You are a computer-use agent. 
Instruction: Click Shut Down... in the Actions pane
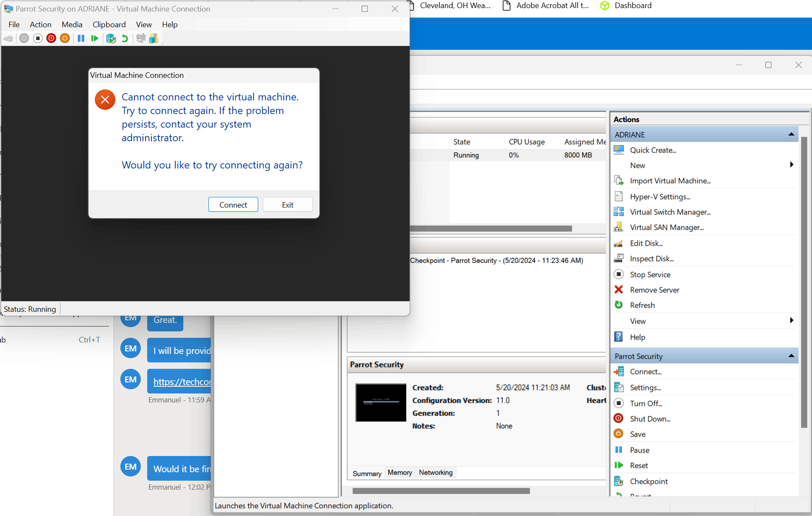pyautogui.click(x=650, y=419)
